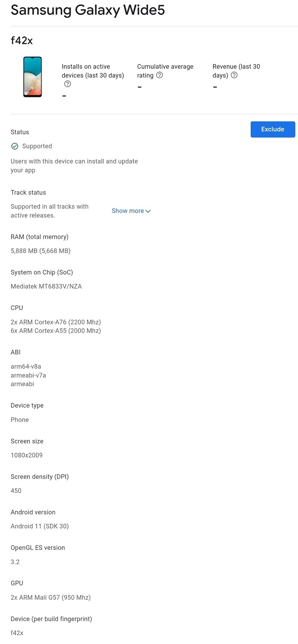
Task: Click the 2x ARM Cortex-A76 CPU line
Action: tap(56, 322)
